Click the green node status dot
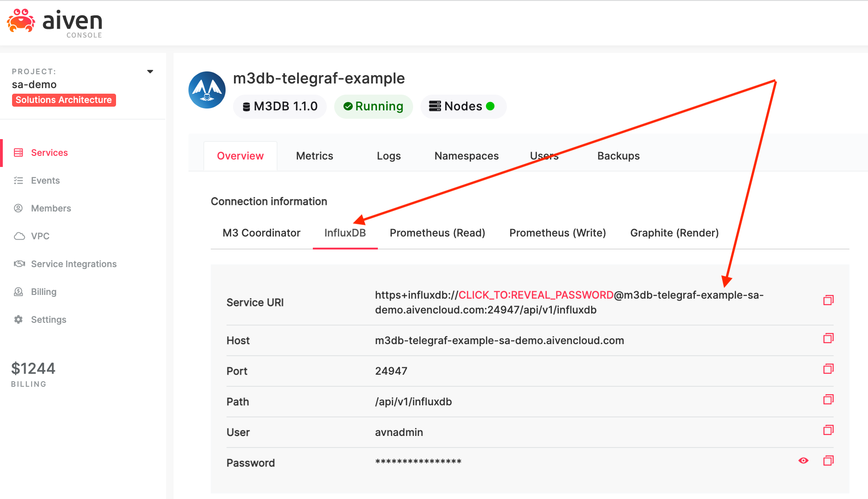 490,106
